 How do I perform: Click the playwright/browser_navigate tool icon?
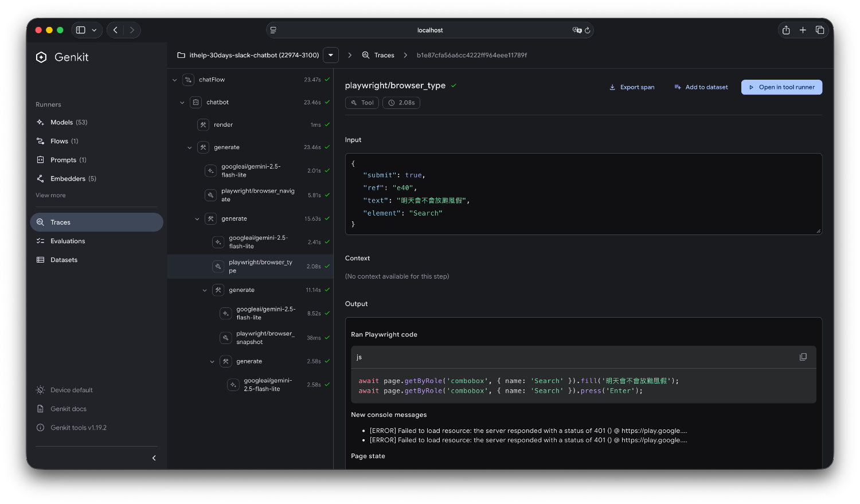pos(210,196)
